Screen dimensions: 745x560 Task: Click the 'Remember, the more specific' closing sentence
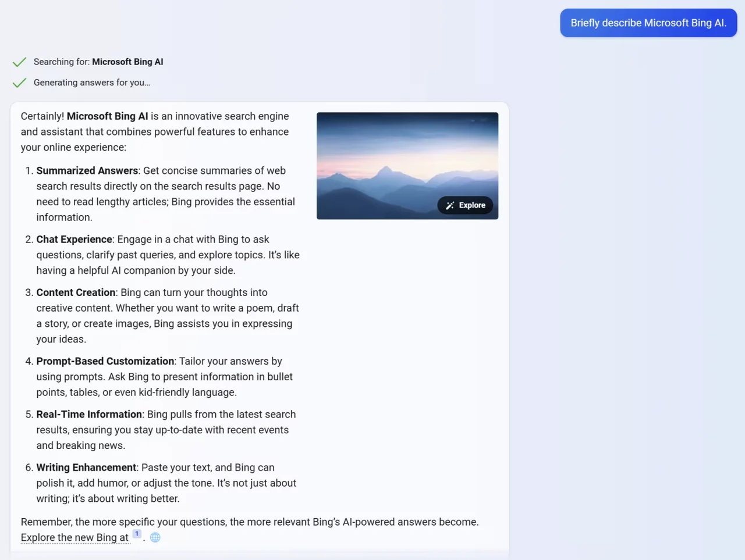click(250, 522)
